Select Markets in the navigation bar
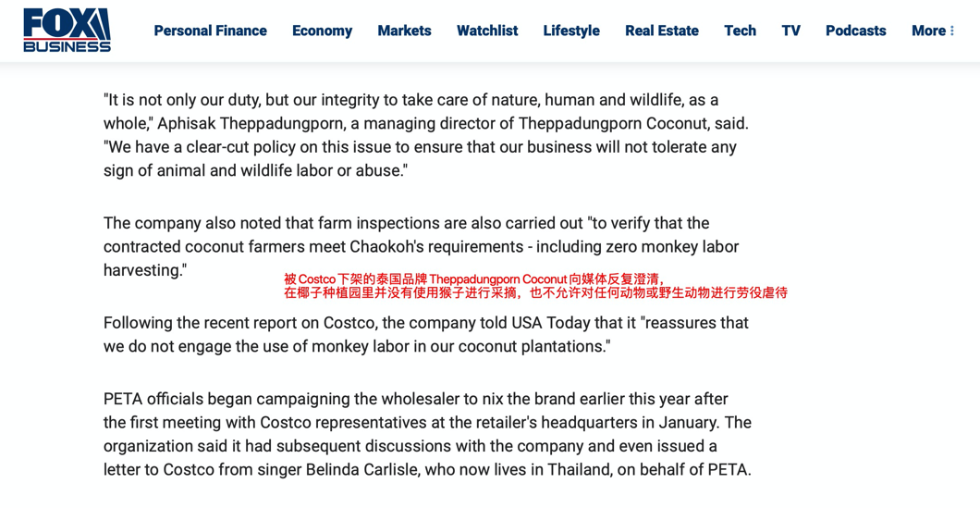The width and height of the screenshot is (980, 508). click(404, 31)
